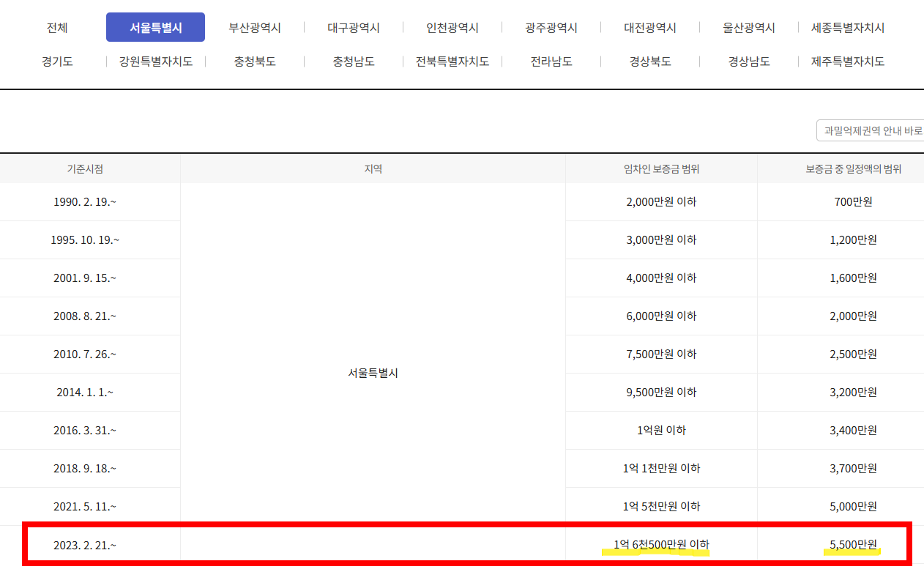This screenshot has width=924, height=572.
Task: Open 전북특별자치도 tab
Action: pos(452,62)
